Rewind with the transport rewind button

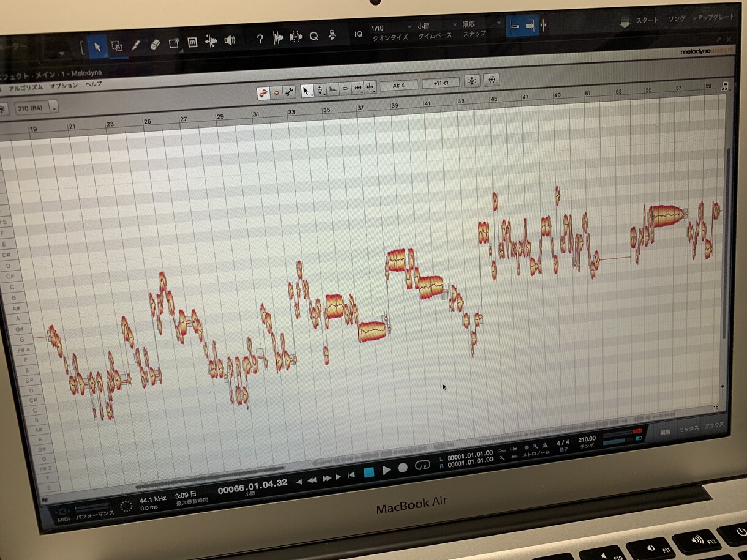tap(312, 481)
